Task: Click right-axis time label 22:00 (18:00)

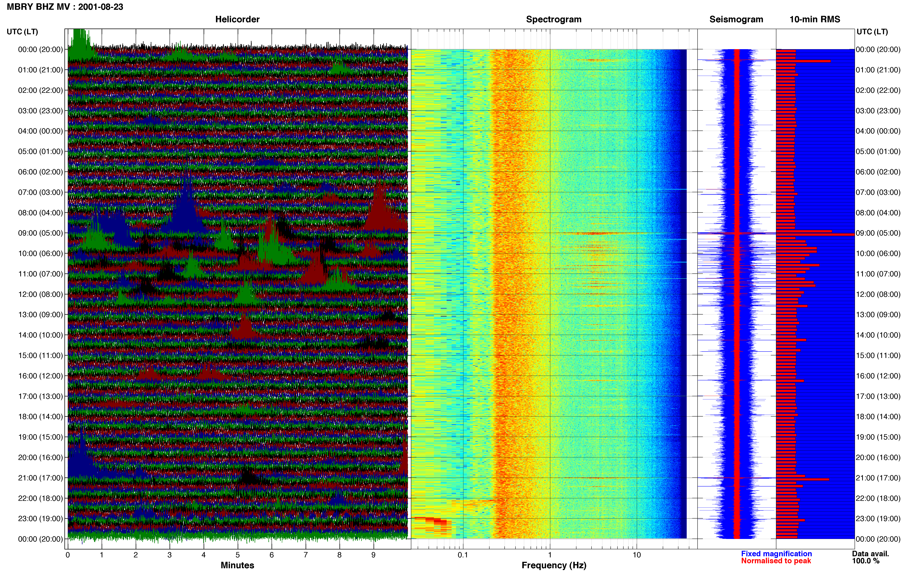Action: pos(878,498)
